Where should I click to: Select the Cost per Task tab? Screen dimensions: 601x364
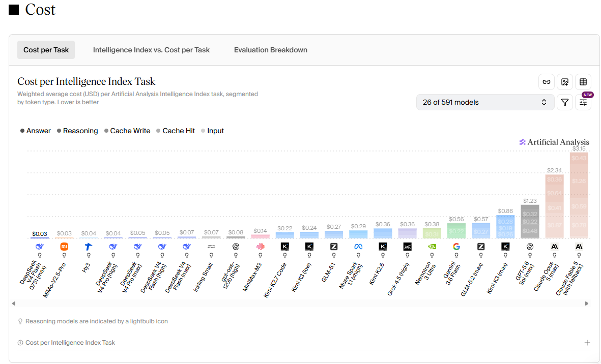click(46, 50)
